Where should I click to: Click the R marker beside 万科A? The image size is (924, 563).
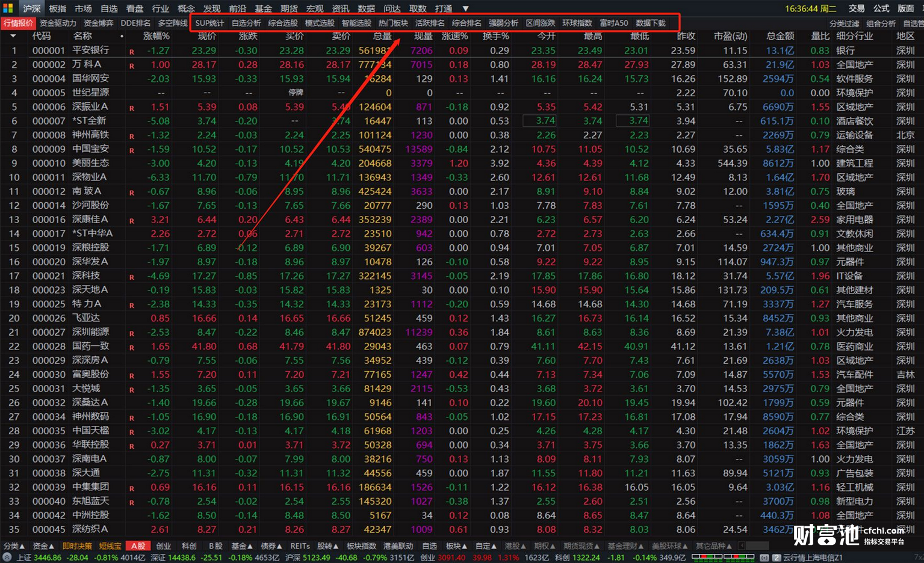click(x=132, y=66)
